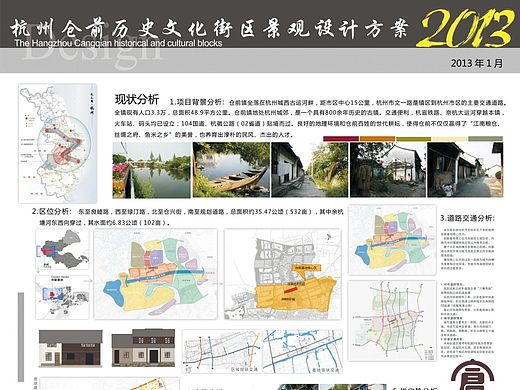This screenshot has height=390, width=520.
Task: Select the 区域现状交通 traffic map
Action: pyautogui.click(x=222, y=352)
